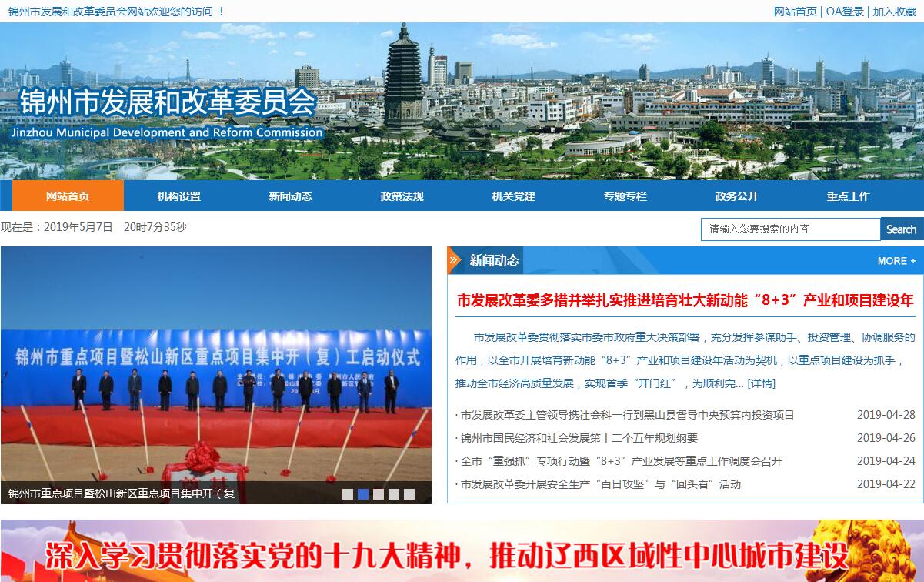Screen dimensions: 924x582
Task: Open 网站首页 in the blue navigation bar
Action: coord(68,196)
